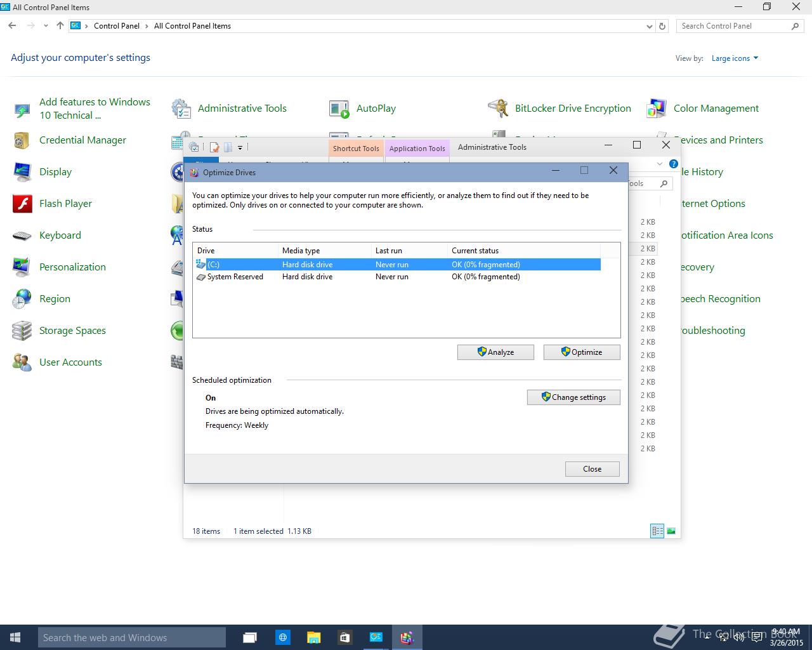Open the AutoPlay icon
Viewport: 812px width, 650px height.
(339, 109)
